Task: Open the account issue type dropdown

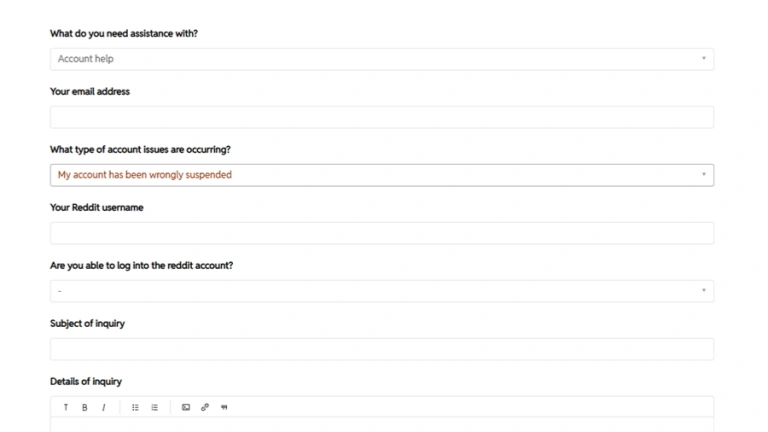Action: pyautogui.click(x=381, y=175)
